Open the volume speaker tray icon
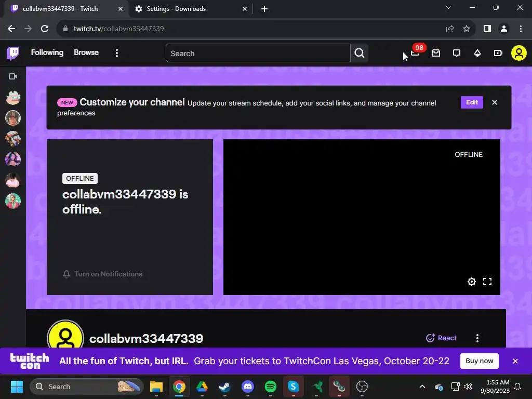Viewport: 532px width, 399px height. [468, 387]
